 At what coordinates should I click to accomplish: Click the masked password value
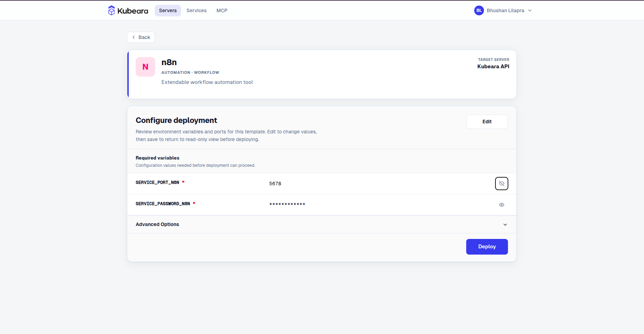[287, 204]
